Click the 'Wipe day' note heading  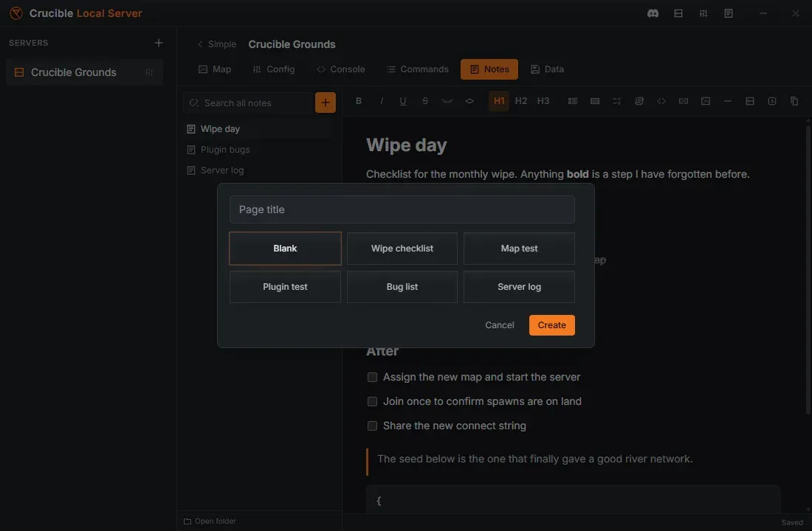point(407,145)
